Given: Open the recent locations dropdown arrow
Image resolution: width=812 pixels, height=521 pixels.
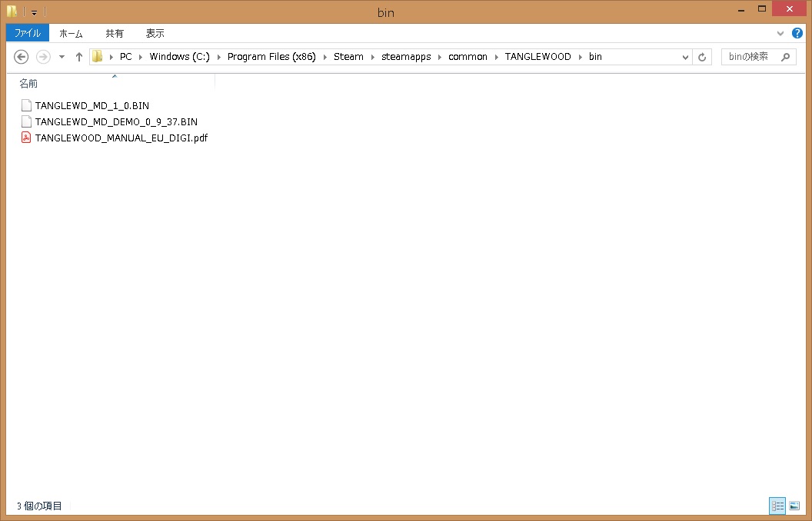Looking at the screenshot, I should pos(62,57).
